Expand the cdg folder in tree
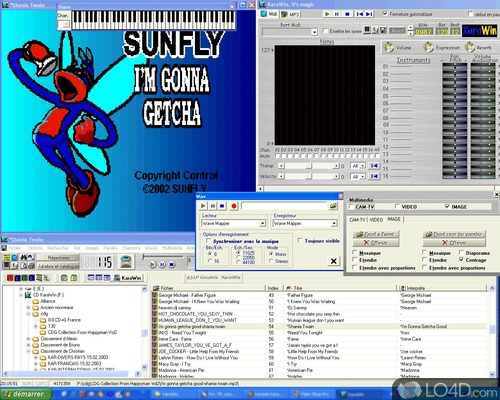This screenshot has width=500, height=400. pyautogui.click(x=29, y=314)
